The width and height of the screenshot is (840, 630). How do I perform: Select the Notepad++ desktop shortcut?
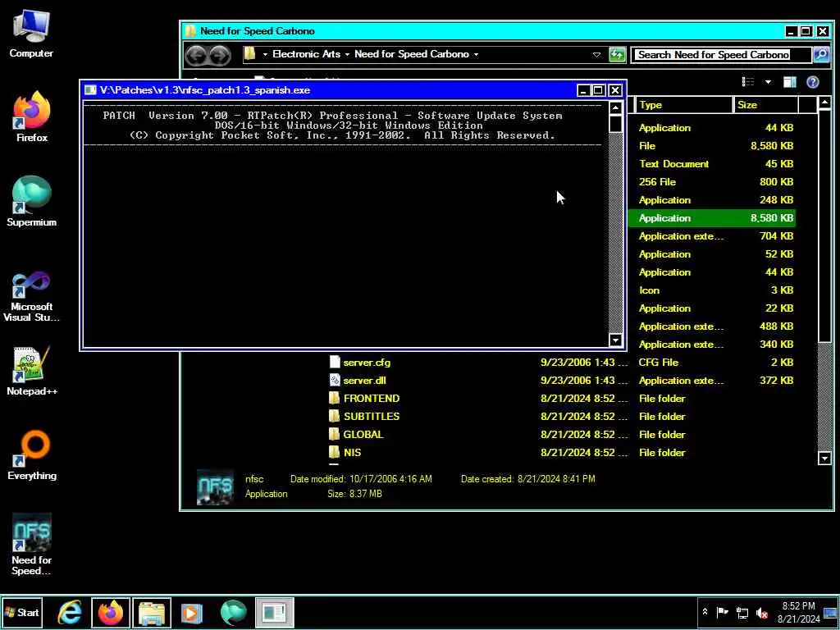click(x=31, y=371)
